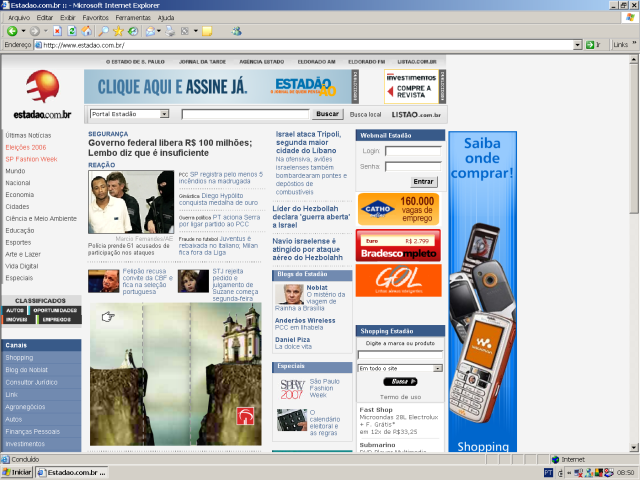This screenshot has width=640, height=480.
Task: Click the Refresh page icon
Action: (x=72, y=31)
